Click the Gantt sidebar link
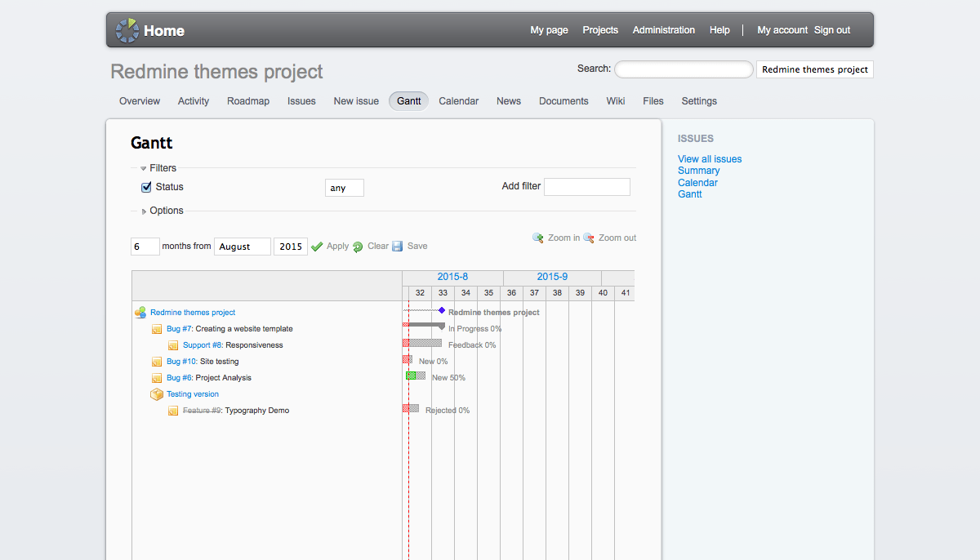This screenshot has height=560, width=980. coord(690,194)
